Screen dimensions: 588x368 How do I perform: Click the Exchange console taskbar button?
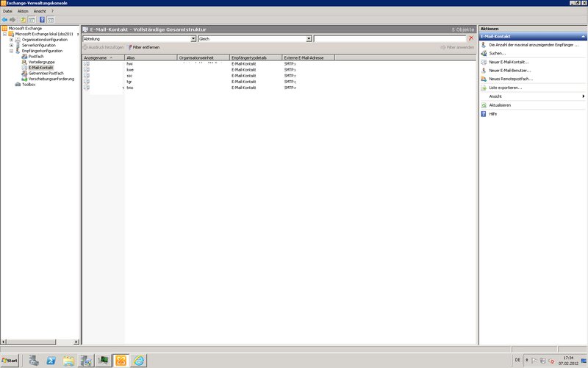[x=121, y=361]
